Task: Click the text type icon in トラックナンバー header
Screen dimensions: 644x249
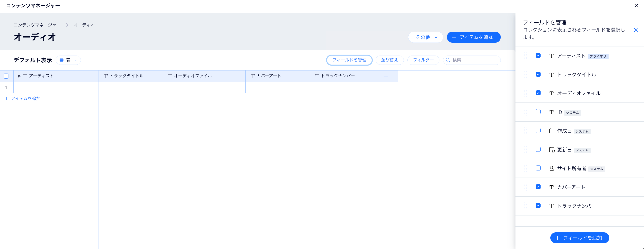Action: tap(317, 76)
